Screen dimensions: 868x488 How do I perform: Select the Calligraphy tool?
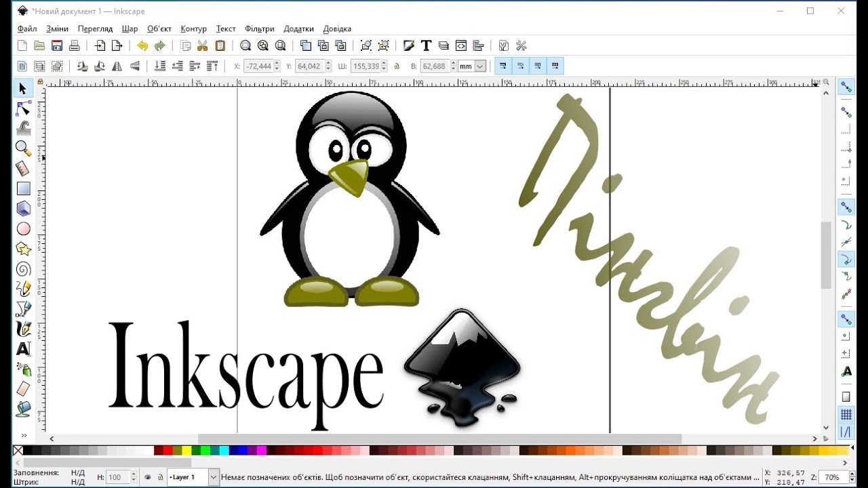click(x=23, y=329)
